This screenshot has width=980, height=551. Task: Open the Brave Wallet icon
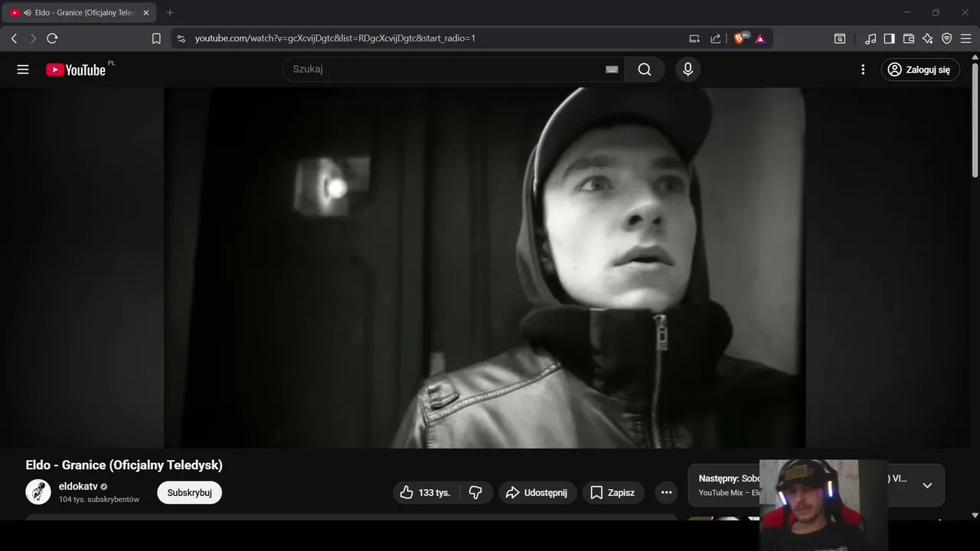click(x=909, y=38)
